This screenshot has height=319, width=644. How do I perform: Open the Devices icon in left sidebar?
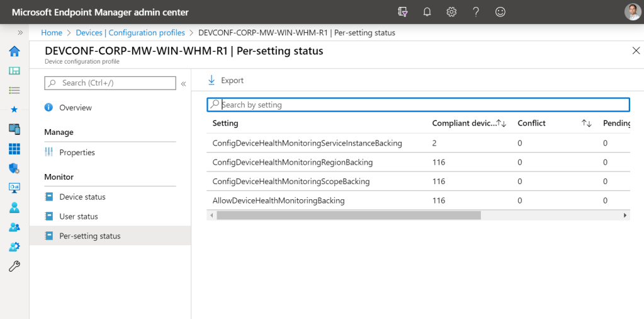(x=14, y=129)
